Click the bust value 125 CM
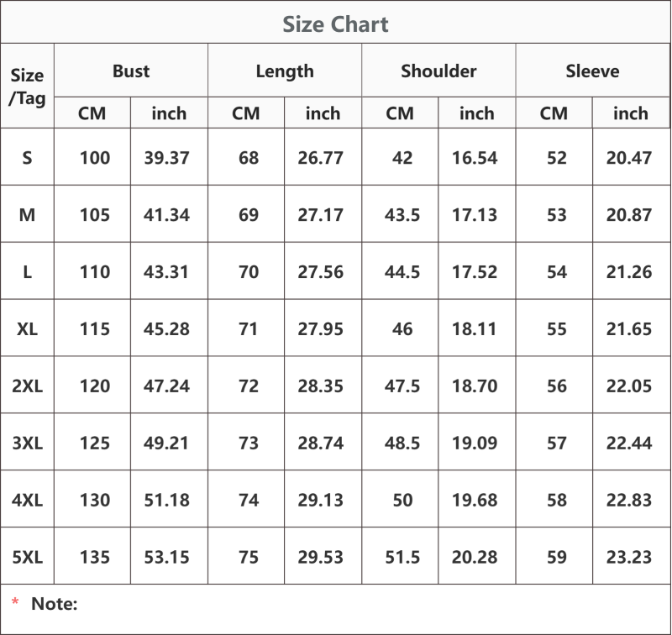672x635 pixels. pos(95,443)
